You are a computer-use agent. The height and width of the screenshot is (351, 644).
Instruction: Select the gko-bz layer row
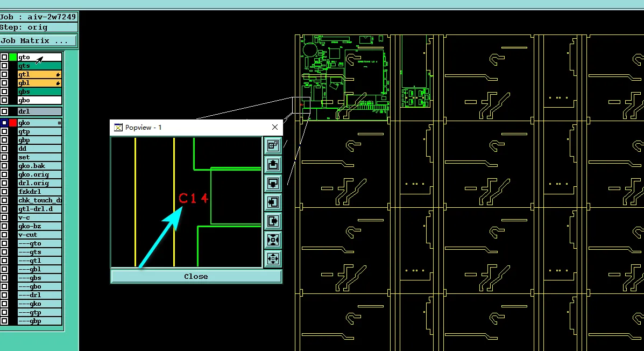point(39,226)
